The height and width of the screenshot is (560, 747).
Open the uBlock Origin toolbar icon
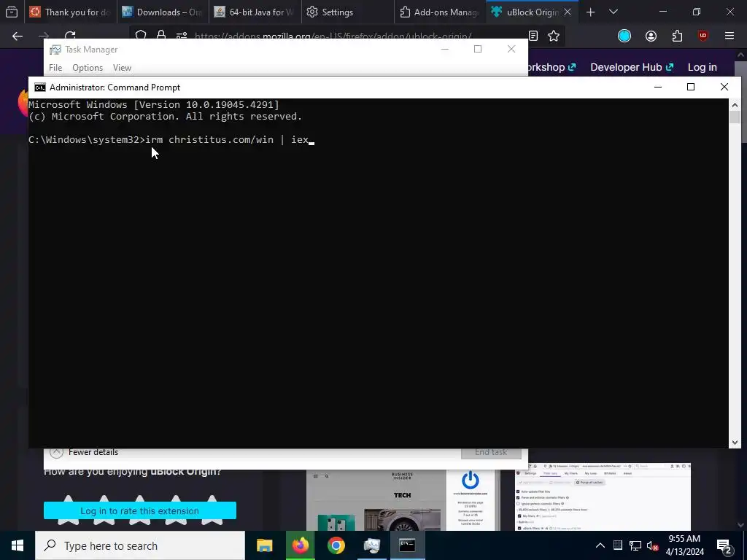703,36
